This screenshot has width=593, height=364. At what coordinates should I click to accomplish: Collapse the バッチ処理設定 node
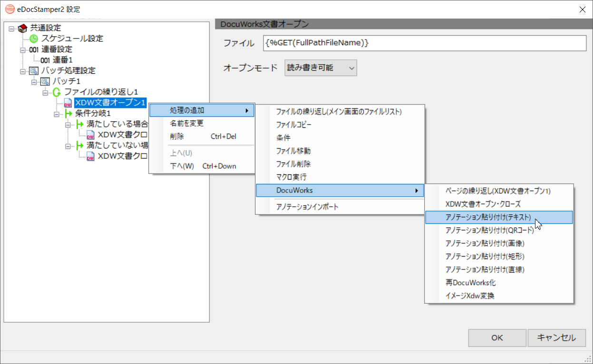[x=23, y=71]
